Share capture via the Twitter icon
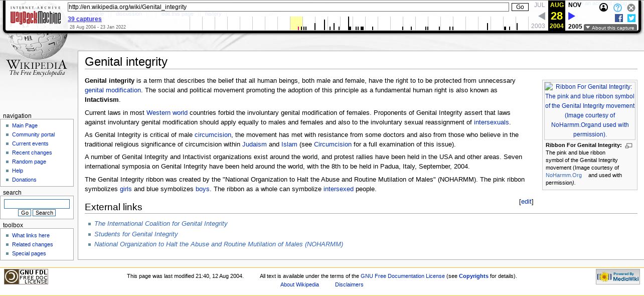 (631, 18)
